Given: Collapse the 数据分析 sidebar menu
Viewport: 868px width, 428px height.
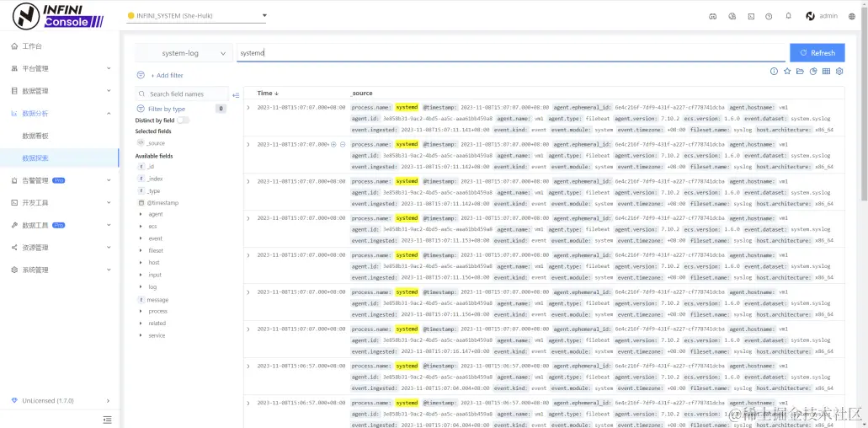Looking at the screenshot, I should 60,113.
